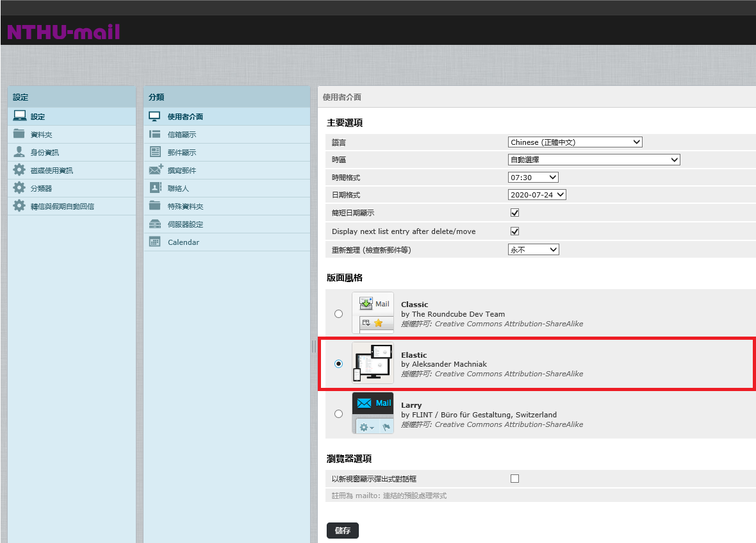756x543 pixels.
Task: Click the contact icon beside 聯絡人
Action: pyautogui.click(x=155, y=188)
